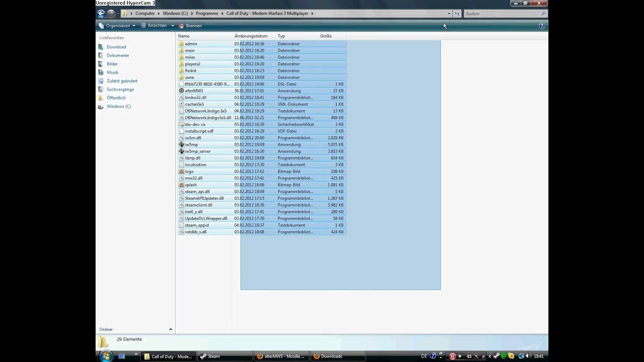Select the iw5mp application icon
The image size is (644, 362).
pos(182,145)
